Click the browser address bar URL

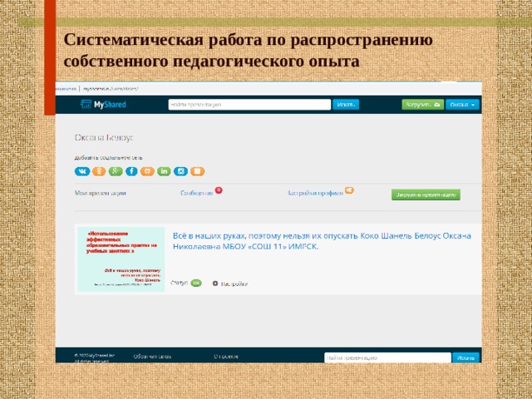click(111, 89)
